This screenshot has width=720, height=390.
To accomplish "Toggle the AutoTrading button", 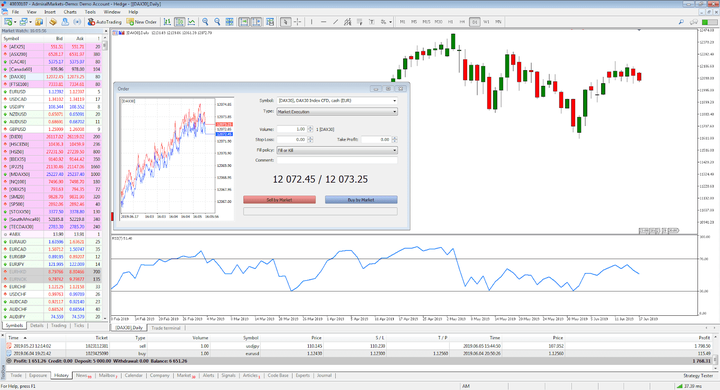I will coord(104,22).
